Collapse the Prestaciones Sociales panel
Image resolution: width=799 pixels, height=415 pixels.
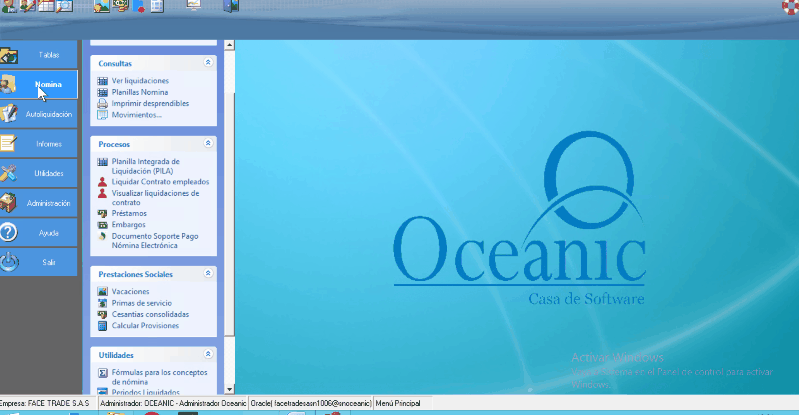tap(208, 273)
